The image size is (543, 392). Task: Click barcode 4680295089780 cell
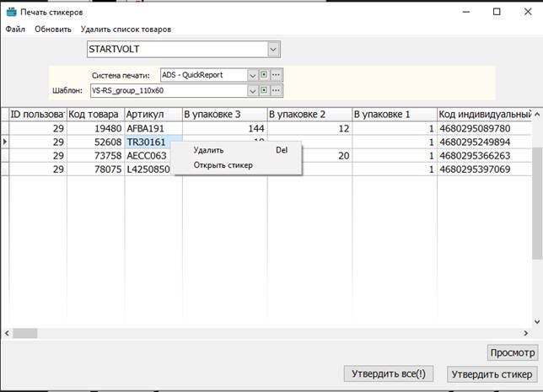pyautogui.click(x=484, y=128)
